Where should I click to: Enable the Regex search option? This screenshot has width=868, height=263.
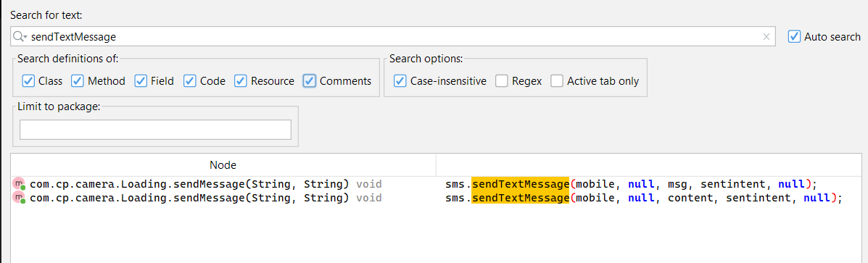tap(502, 80)
